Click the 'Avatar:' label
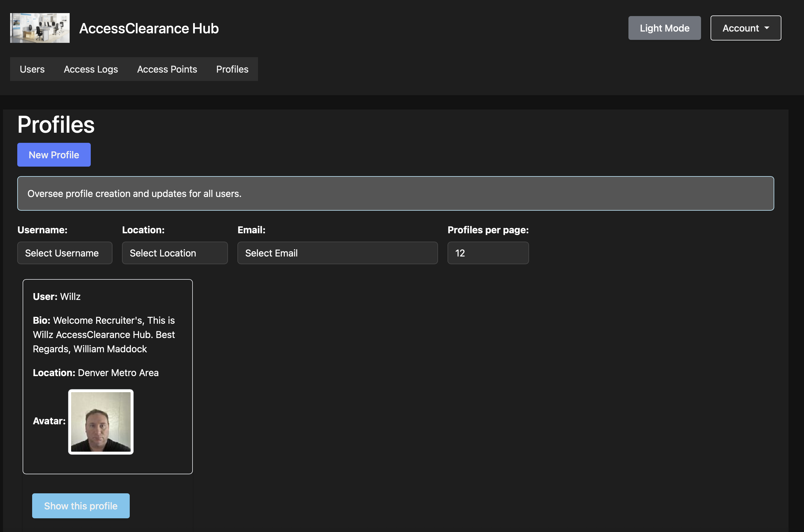 click(x=49, y=421)
